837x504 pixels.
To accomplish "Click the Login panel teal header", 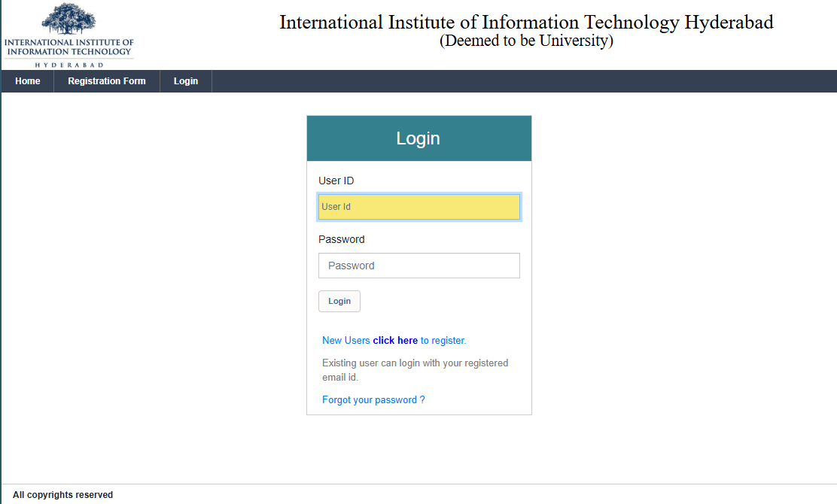I will pyautogui.click(x=418, y=138).
